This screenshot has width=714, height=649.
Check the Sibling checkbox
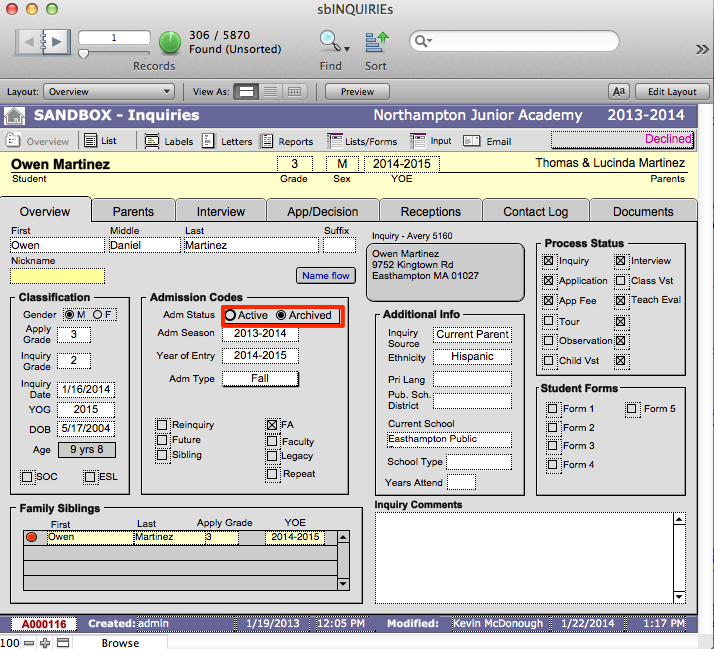(162, 455)
